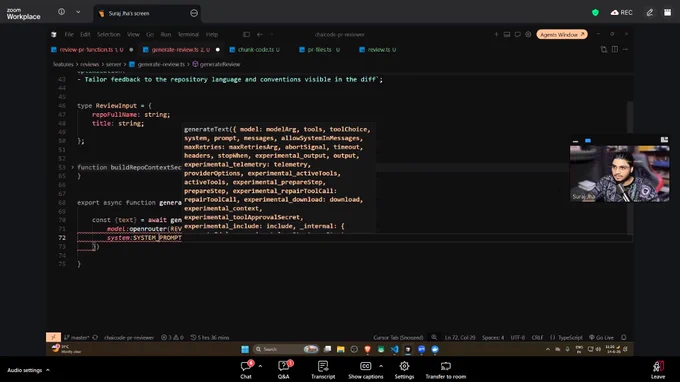
Task: Click Spaces: 4 indentation setting
Action: click(493, 337)
